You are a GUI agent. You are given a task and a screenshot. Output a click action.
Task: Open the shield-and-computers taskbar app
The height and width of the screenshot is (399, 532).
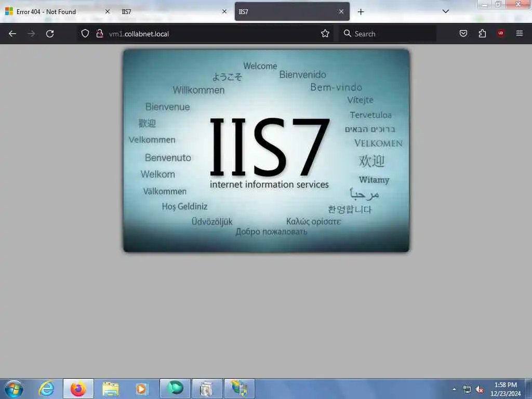click(239, 389)
